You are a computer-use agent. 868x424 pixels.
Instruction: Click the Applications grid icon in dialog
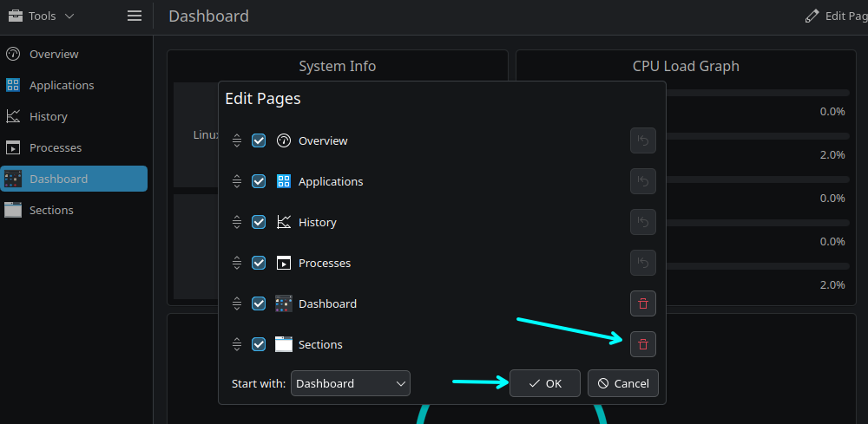(284, 181)
